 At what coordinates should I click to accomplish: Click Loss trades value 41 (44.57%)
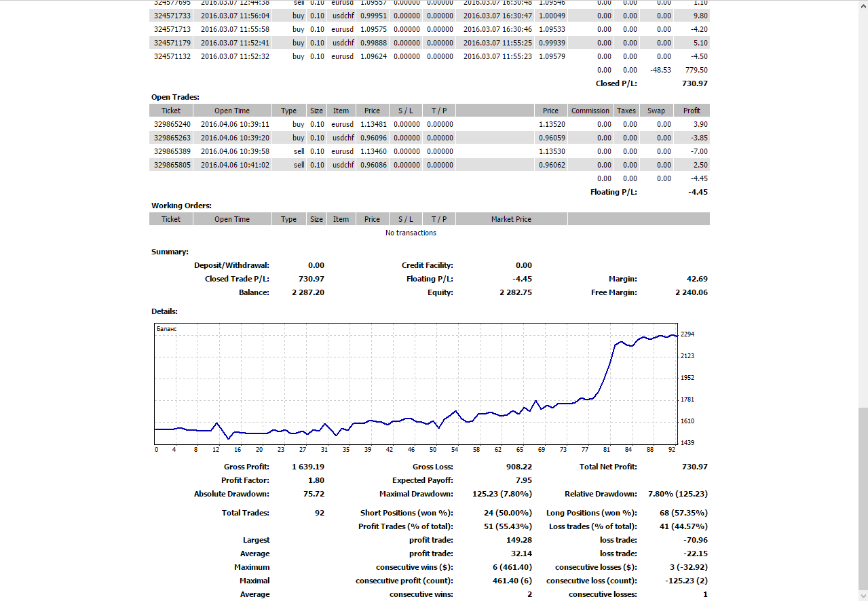pos(684,526)
